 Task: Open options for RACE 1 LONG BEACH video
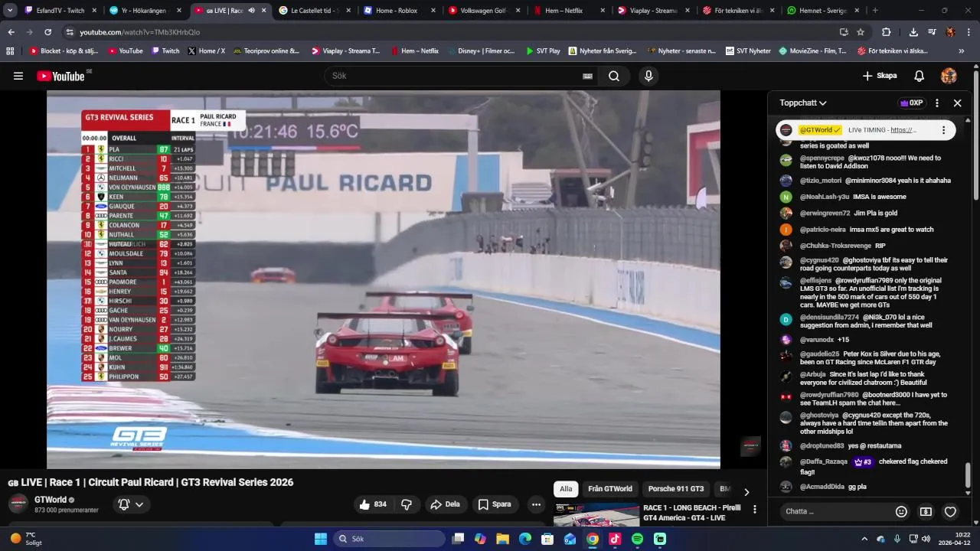point(755,509)
